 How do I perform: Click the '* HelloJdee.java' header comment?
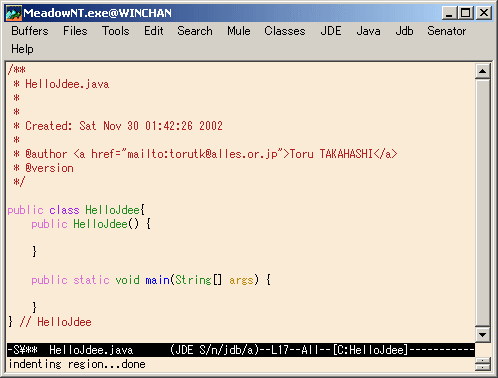point(61,84)
